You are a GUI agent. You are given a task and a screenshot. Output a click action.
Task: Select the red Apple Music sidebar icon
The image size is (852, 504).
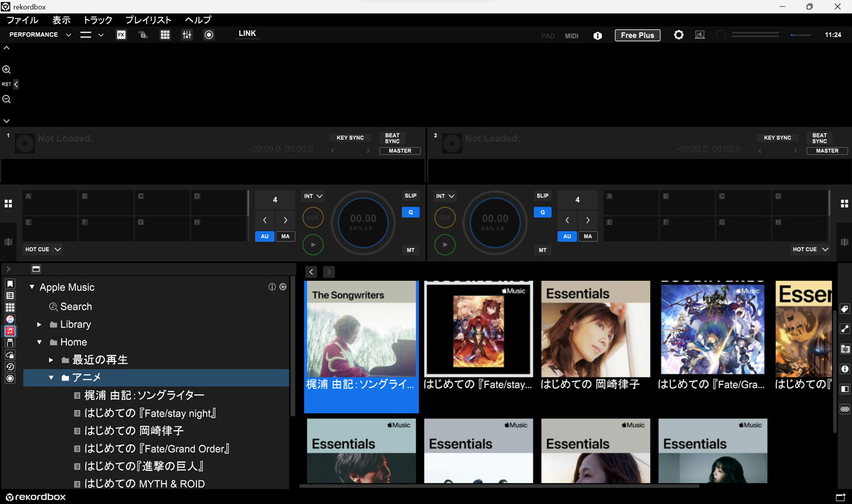click(x=10, y=331)
